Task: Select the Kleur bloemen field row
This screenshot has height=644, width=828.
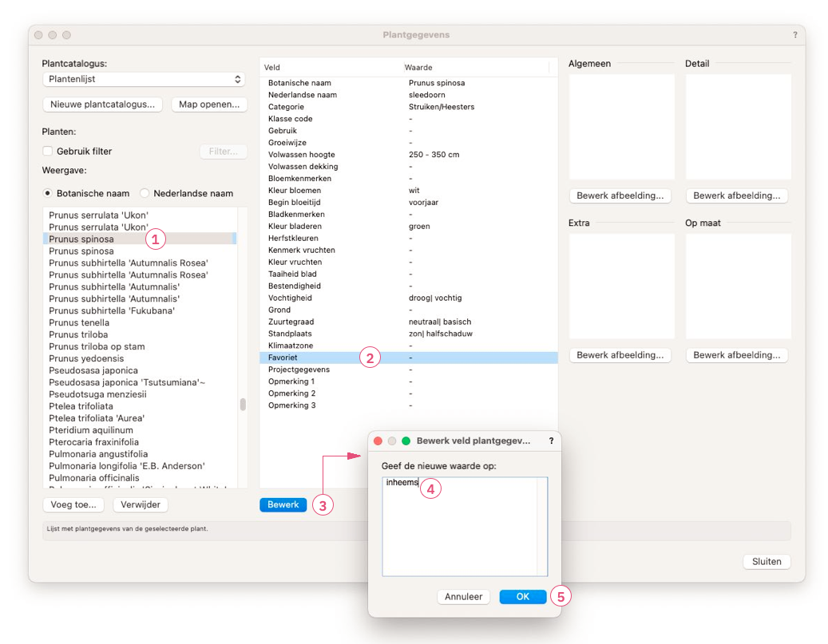Action: pos(409,191)
